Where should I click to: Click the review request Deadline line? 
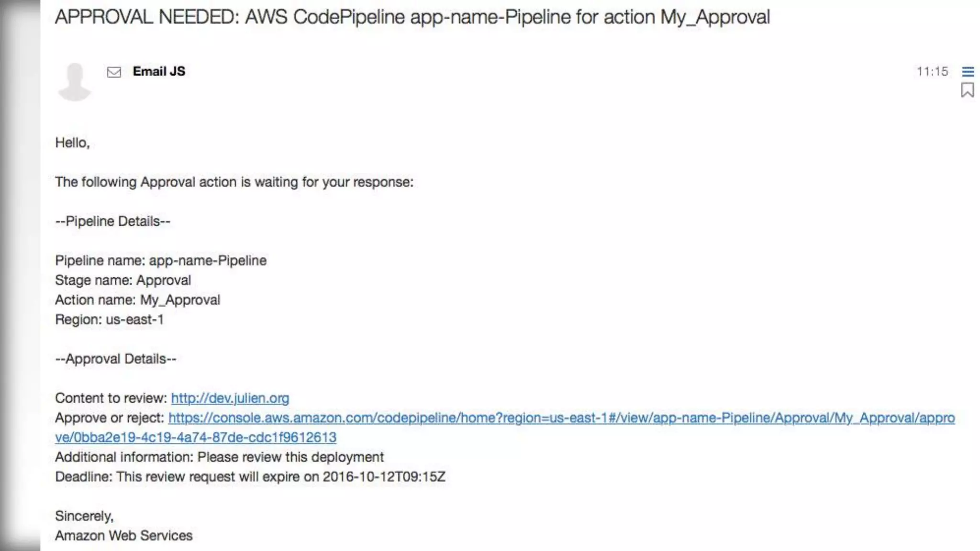point(250,477)
